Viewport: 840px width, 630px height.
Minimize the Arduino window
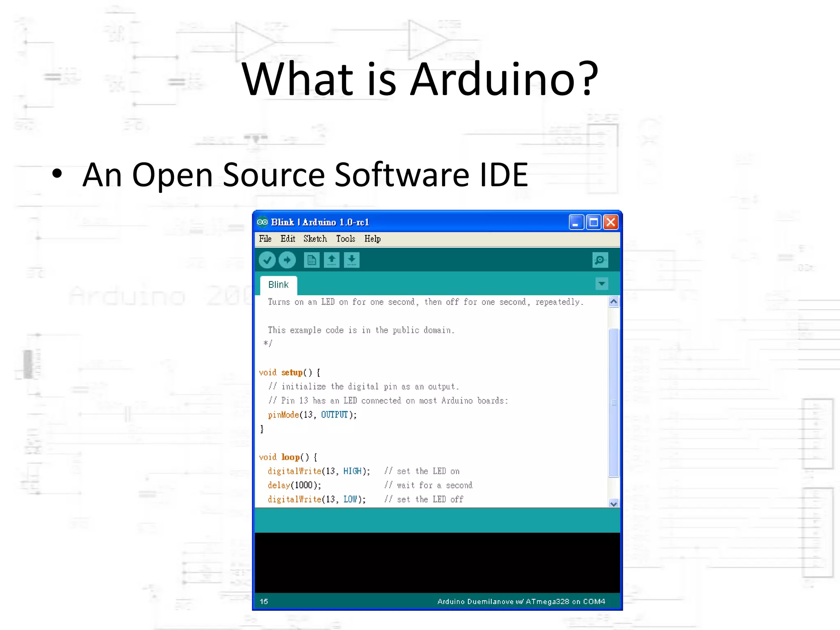point(576,222)
